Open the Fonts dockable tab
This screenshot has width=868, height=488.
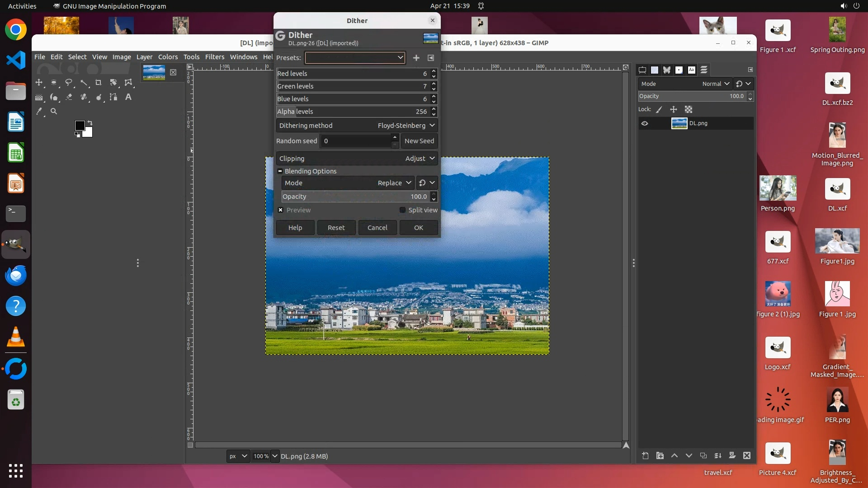[691, 70]
